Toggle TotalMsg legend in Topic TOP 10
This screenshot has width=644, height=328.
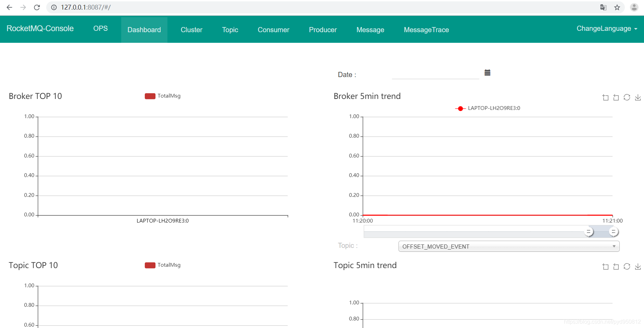pos(163,265)
